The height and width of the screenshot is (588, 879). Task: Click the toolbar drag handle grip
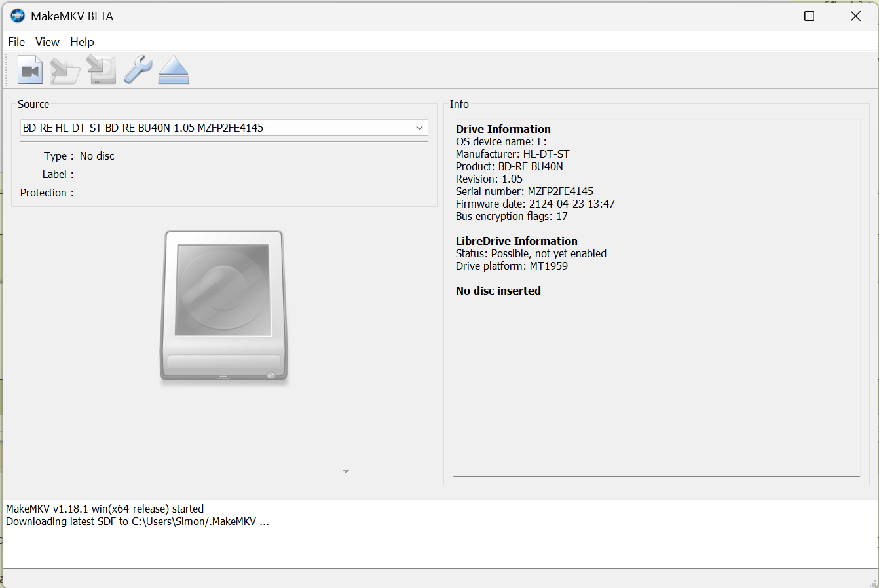[x=7, y=70]
